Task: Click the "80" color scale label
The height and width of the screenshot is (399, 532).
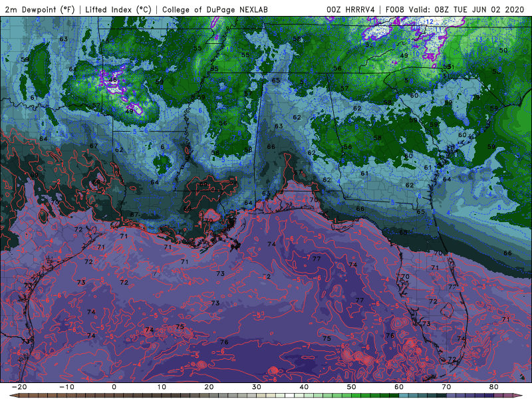Action: pos(494,387)
